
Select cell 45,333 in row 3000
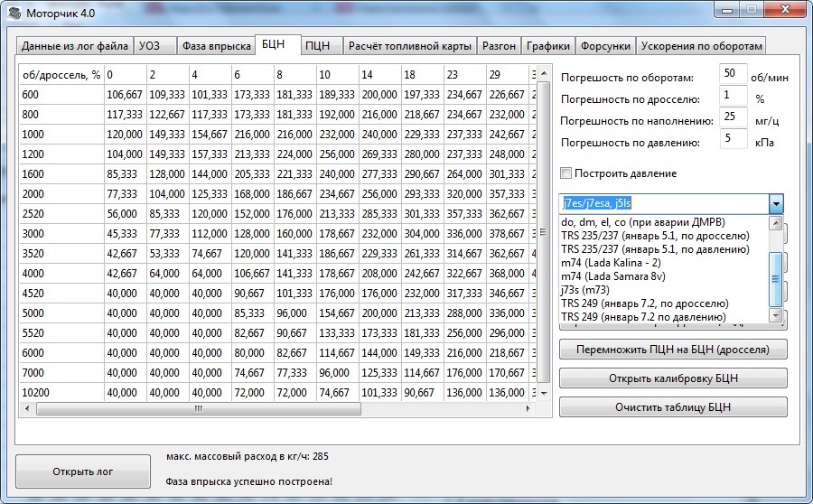click(x=125, y=234)
